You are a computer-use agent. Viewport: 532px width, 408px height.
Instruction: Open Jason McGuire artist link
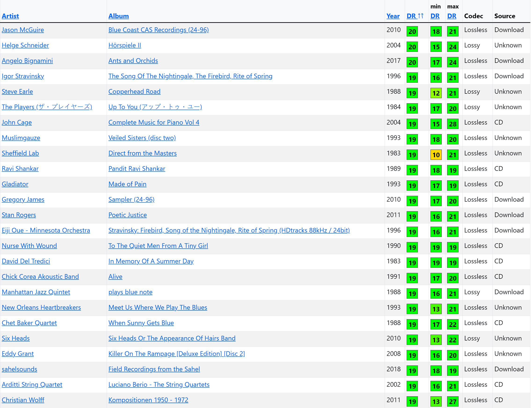pyautogui.click(x=23, y=30)
